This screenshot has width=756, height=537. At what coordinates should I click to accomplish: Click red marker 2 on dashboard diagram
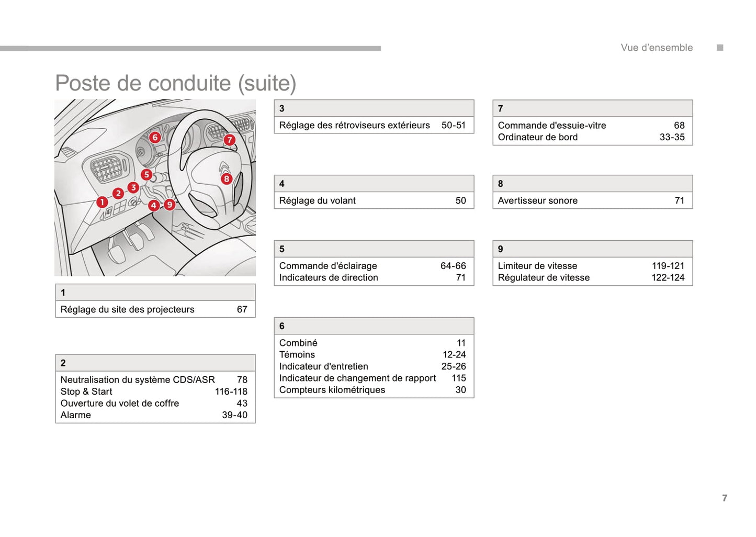tap(118, 194)
